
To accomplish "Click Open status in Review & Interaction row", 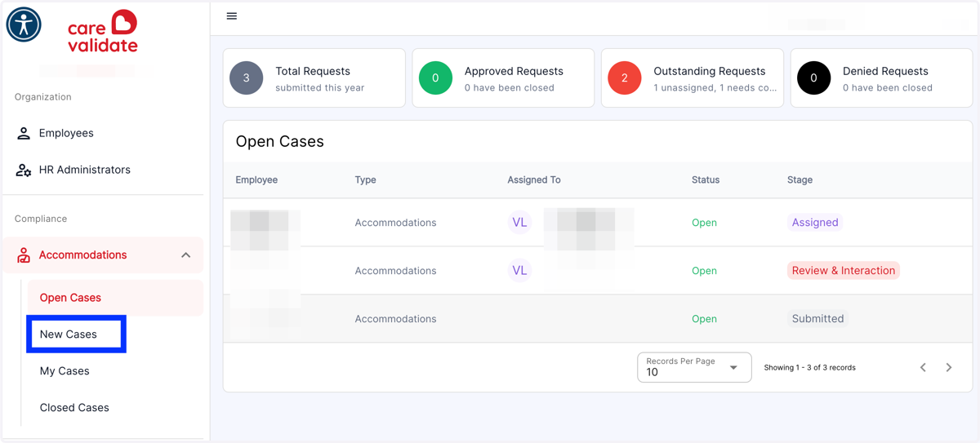I will pos(704,271).
